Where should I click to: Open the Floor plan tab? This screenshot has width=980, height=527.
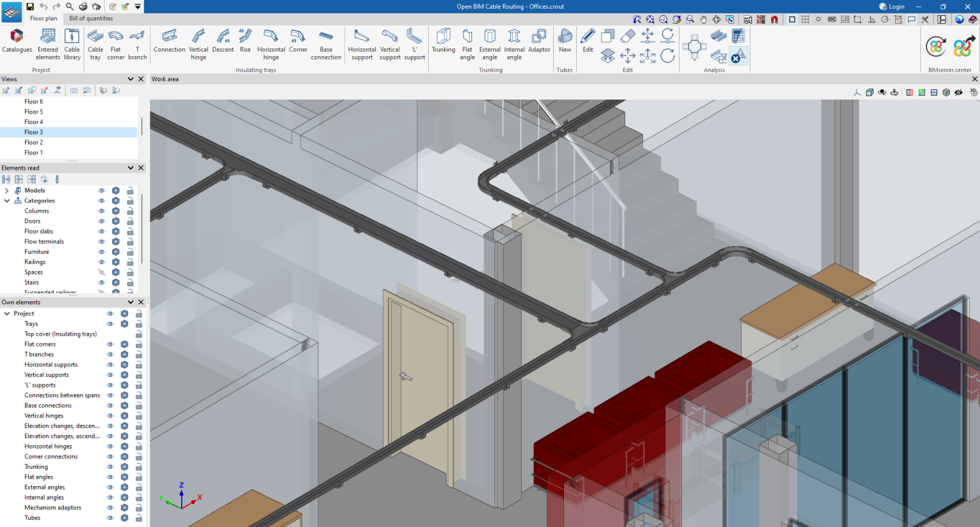pyautogui.click(x=43, y=19)
